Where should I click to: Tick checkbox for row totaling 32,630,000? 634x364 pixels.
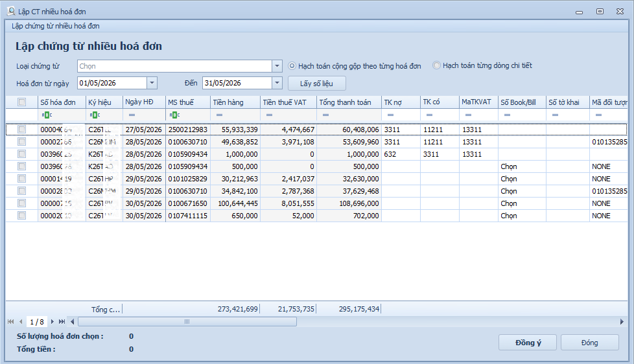coord(22,179)
